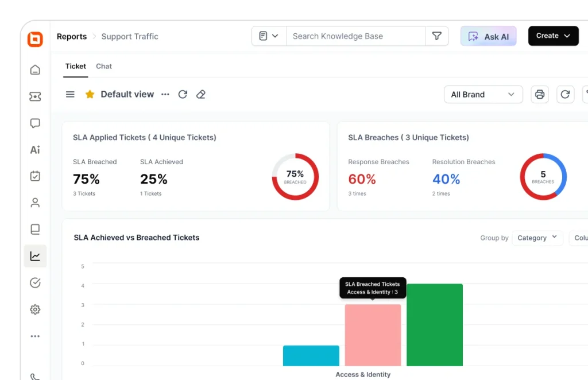Image resolution: width=588 pixels, height=380 pixels.
Task: Click the SLA Breaches (3 Unique Tickets) heading
Action: (408, 138)
